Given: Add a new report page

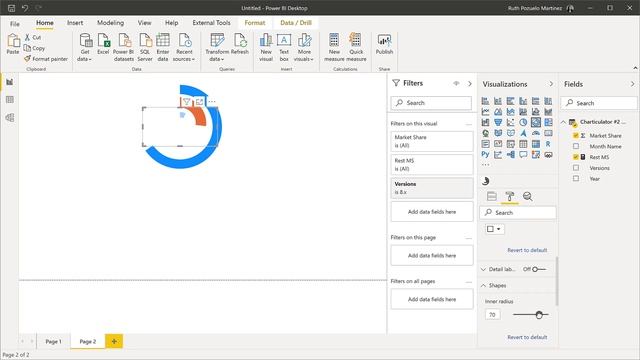Looking at the screenshot, I should 114,341.
